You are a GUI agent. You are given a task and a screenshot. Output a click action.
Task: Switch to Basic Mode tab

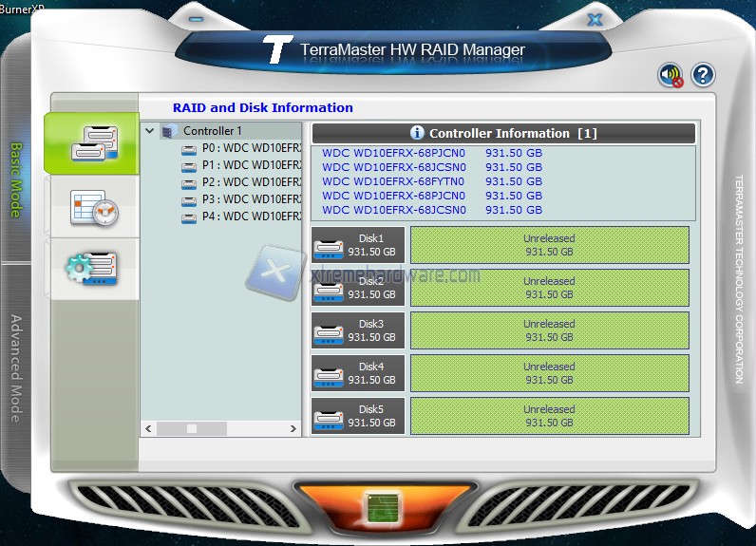[16, 180]
